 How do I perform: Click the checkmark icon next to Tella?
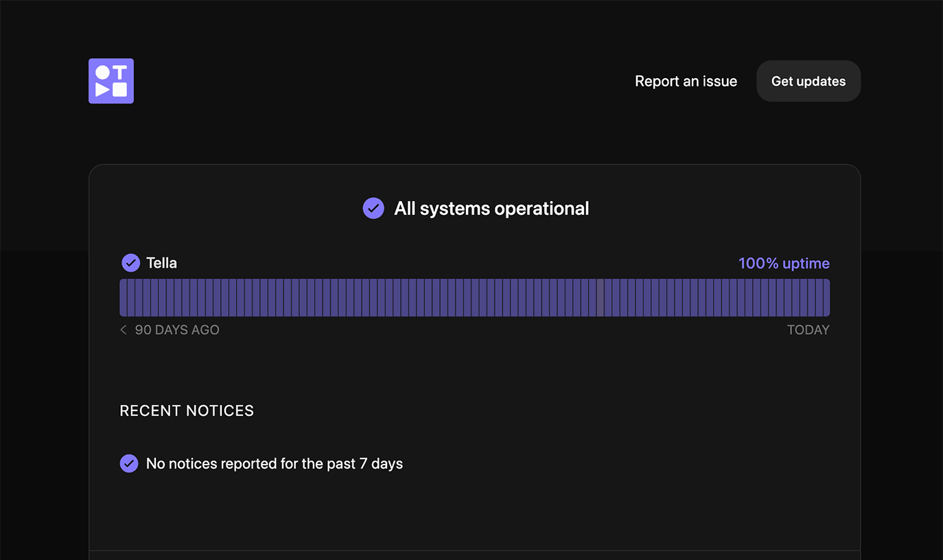click(130, 263)
